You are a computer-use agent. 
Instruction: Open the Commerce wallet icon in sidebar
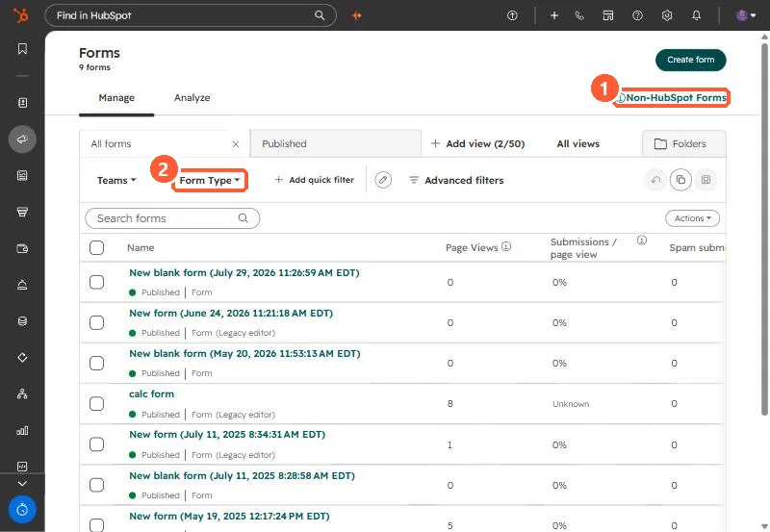click(x=22, y=248)
